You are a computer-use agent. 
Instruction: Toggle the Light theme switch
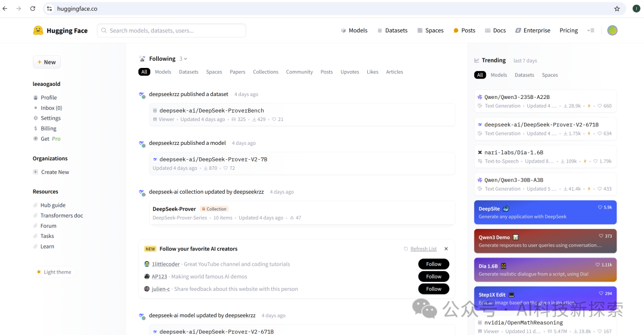click(54, 272)
